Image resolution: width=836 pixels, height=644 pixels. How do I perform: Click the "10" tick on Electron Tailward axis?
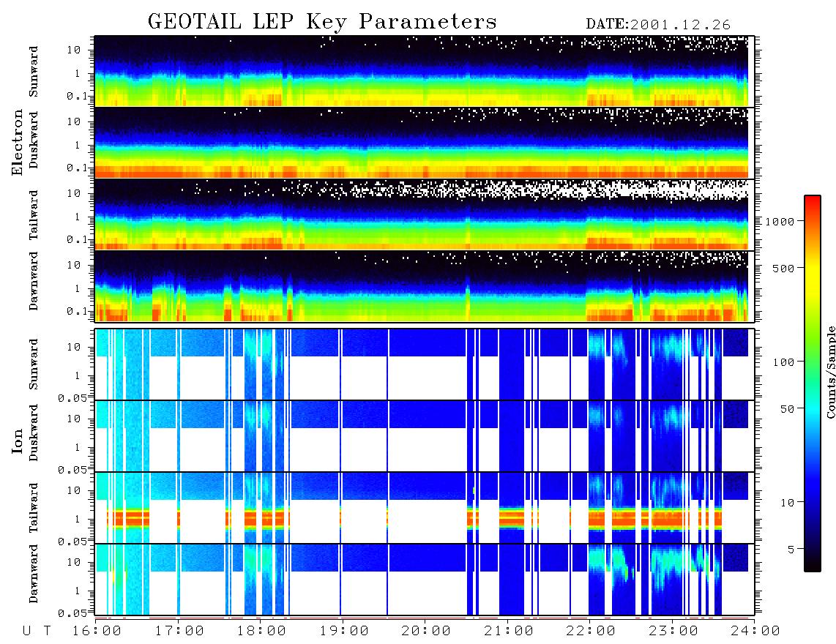click(x=74, y=193)
